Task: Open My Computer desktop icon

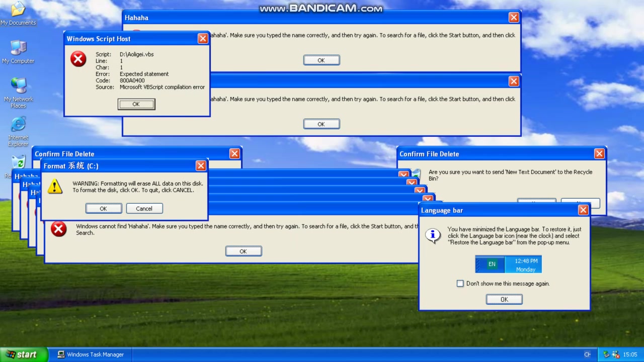Action: click(18, 52)
